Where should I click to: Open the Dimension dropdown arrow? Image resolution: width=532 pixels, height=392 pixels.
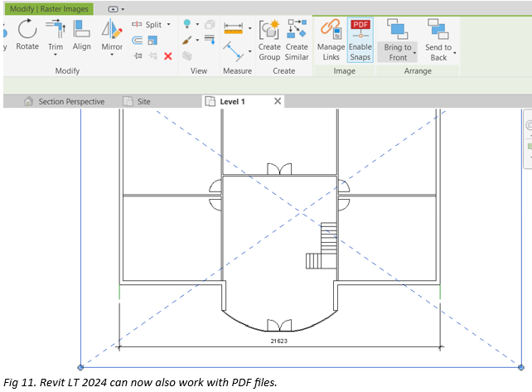250,51
